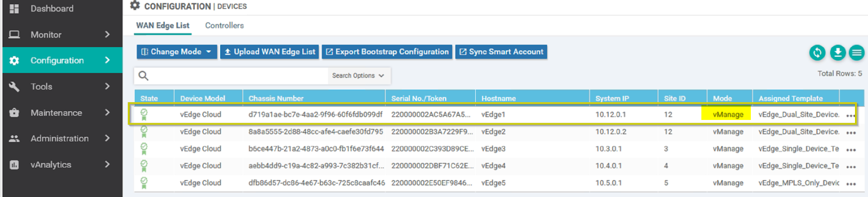Click Export Bootstrap Configuration button
Image resolution: width=868 pixels, height=197 pixels.
(x=387, y=52)
